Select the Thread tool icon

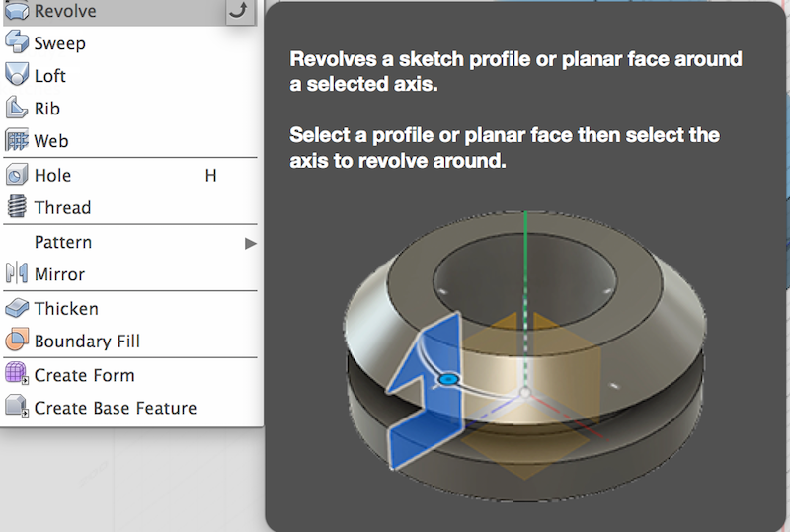[17, 206]
